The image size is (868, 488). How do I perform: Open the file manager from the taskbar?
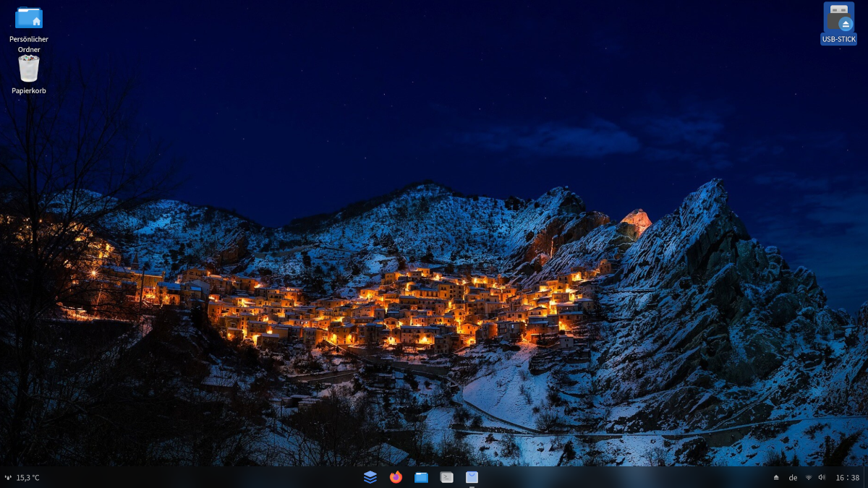click(x=421, y=477)
